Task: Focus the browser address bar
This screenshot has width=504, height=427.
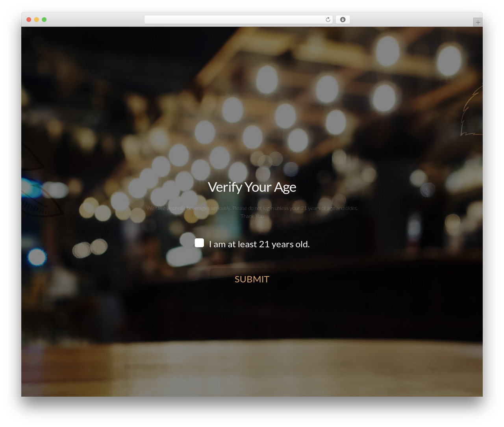Action: point(239,20)
